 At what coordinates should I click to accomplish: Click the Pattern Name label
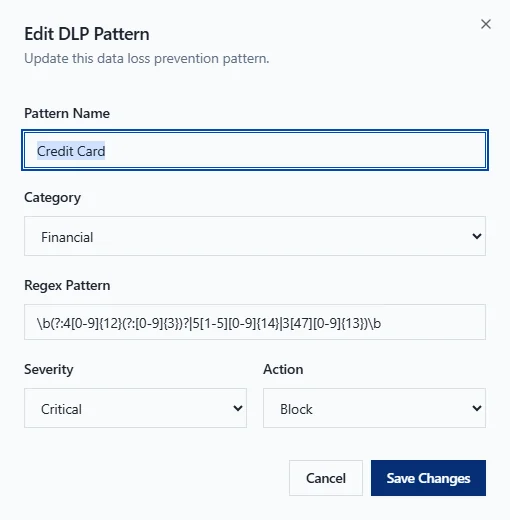coord(67,113)
